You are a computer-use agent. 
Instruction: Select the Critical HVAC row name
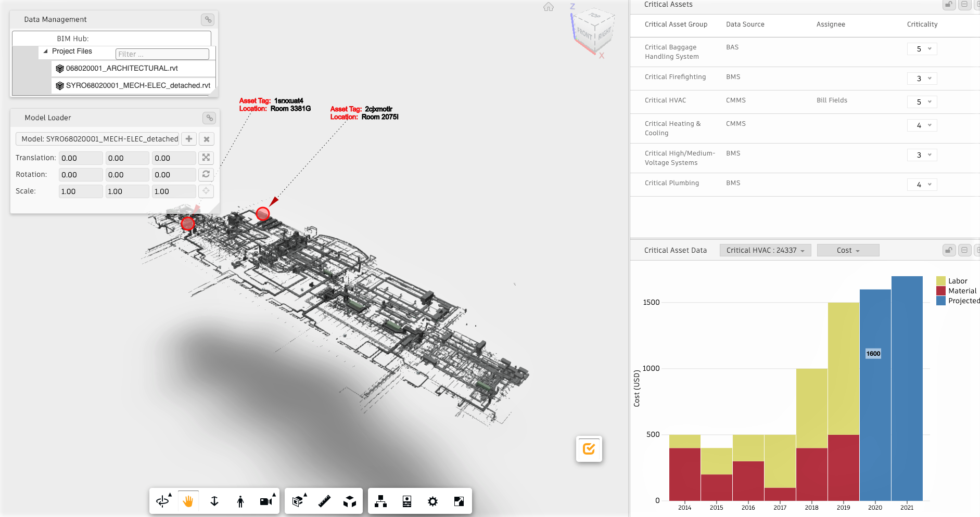click(665, 100)
